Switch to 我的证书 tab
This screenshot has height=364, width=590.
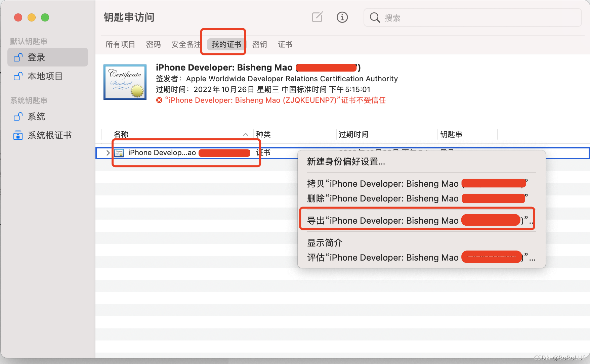(x=226, y=44)
